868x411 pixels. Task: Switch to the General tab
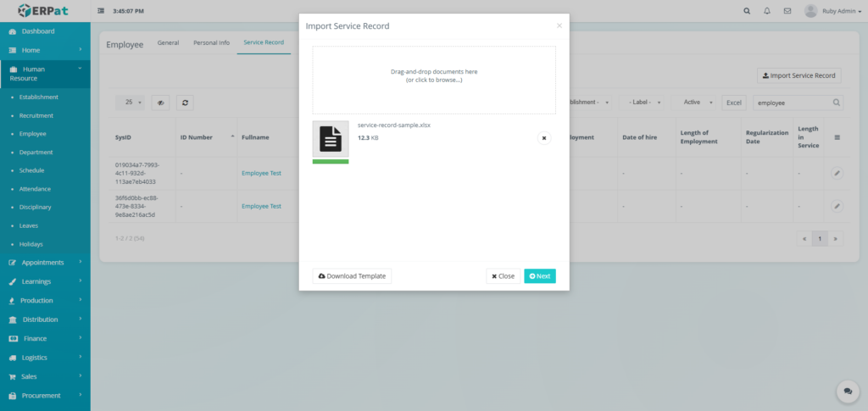point(168,42)
